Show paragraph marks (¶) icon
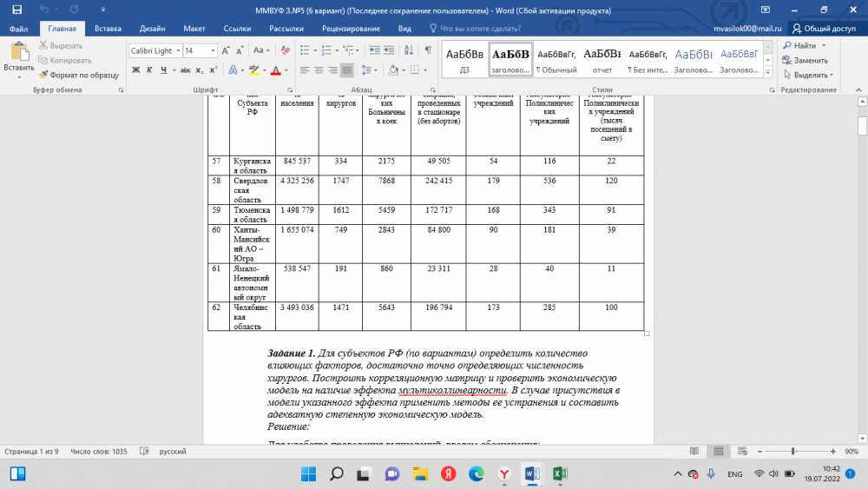Screen dimensions: 868x489 tap(429, 50)
